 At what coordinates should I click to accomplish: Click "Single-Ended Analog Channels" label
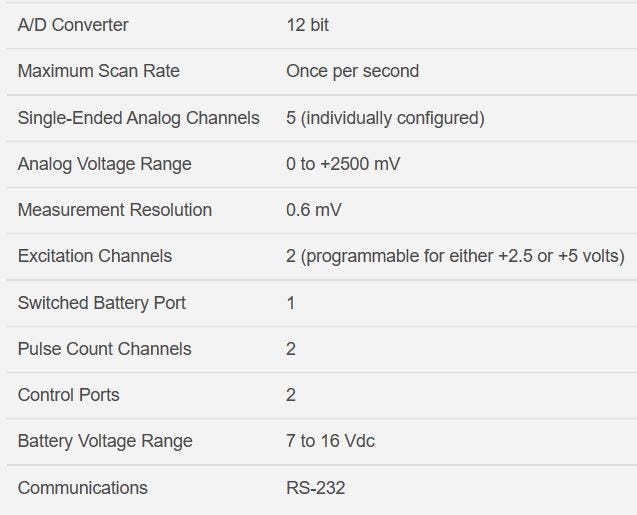point(138,118)
